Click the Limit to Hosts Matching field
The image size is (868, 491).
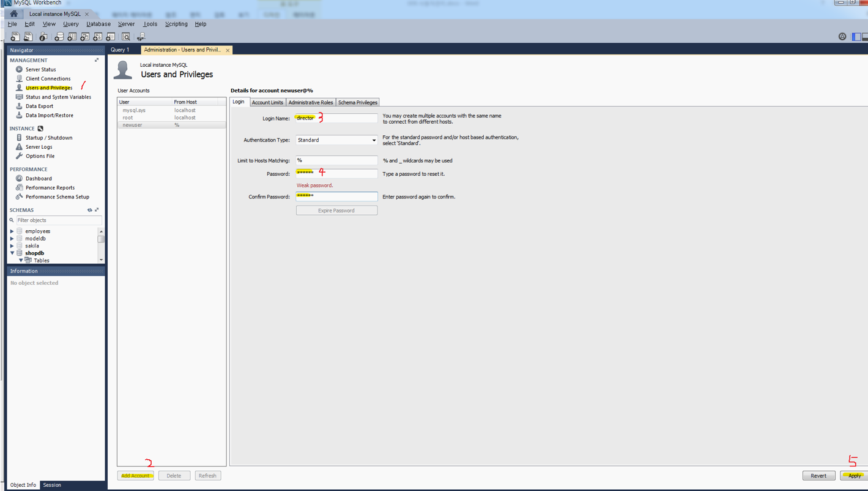point(336,160)
